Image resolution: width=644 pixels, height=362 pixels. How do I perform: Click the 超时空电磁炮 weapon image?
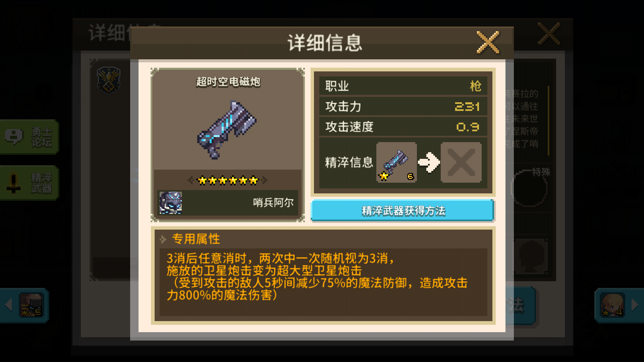227,130
